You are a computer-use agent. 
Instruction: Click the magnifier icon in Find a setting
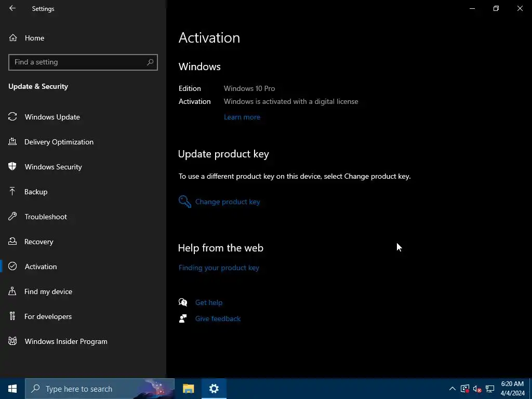pos(150,62)
